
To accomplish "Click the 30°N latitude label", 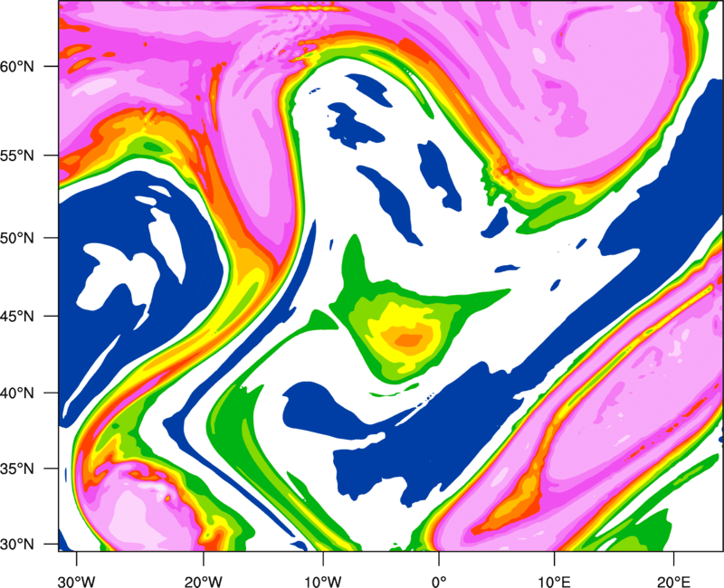I will point(17,545).
